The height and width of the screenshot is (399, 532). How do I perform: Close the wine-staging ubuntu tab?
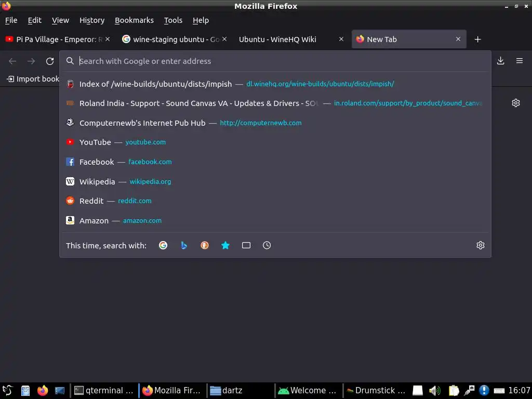(x=224, y=39)
